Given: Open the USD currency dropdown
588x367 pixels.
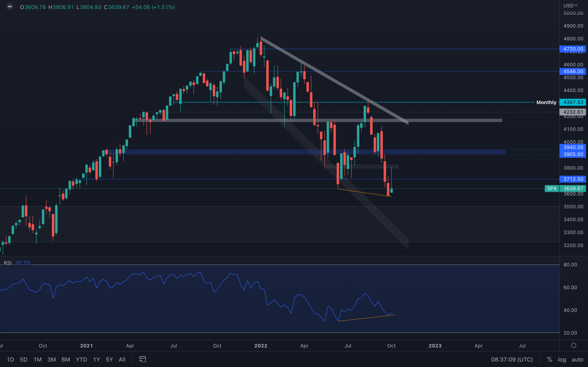Looking at the screenshot, I should coord(570,6).
